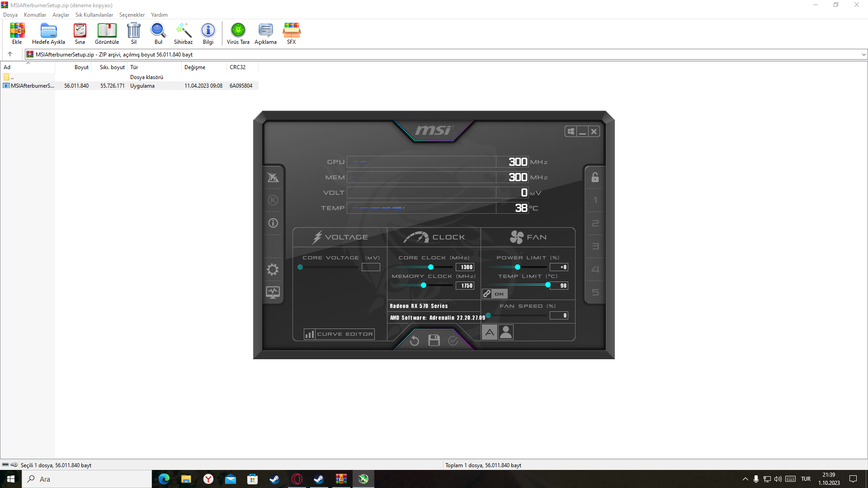
Task: Click the Core Clock slider handle
Action: [431, 267]
